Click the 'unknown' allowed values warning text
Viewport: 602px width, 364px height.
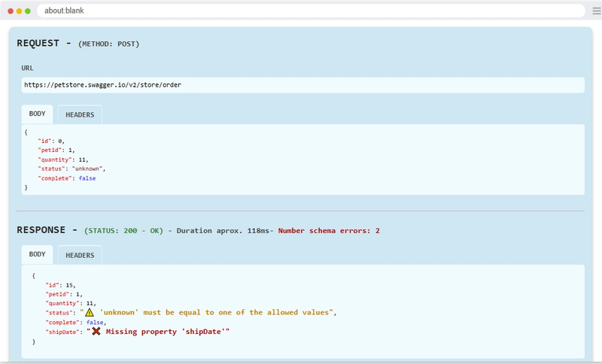tap(214, 312)
